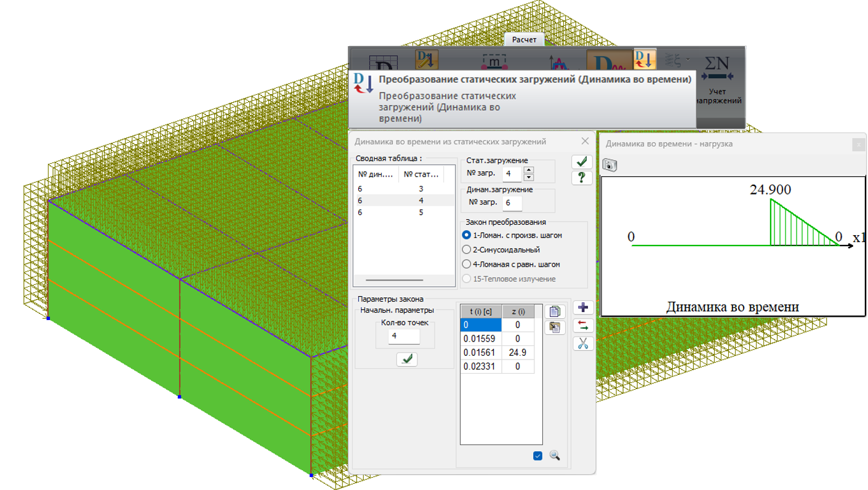
Task: Click the plus icon to add row
Action: coord(583,307)
